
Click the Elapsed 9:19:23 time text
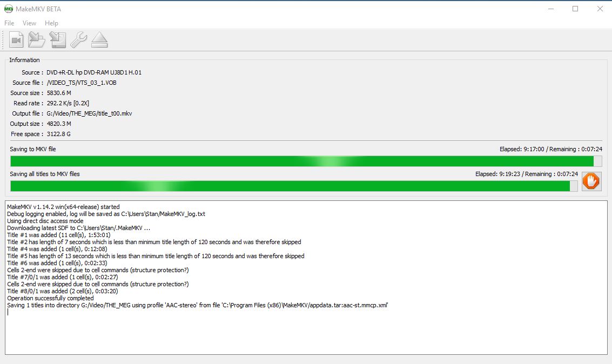click(x=497, y=174)
